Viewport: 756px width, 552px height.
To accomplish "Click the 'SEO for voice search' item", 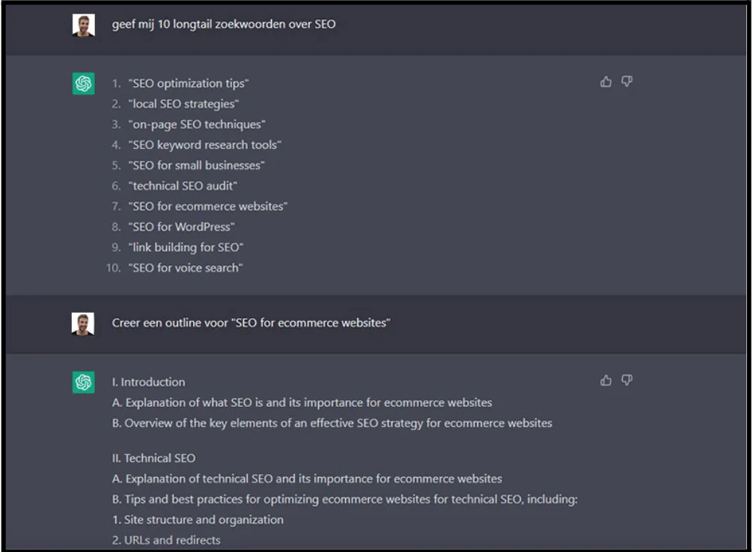I will [x=186, y=268].
